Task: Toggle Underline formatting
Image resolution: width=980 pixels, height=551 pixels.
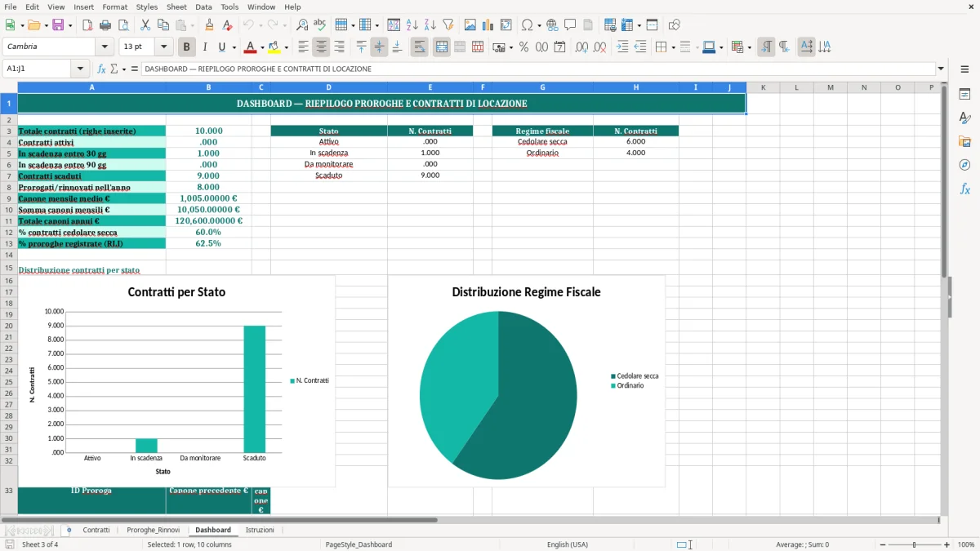Action: tap(221, 47)
